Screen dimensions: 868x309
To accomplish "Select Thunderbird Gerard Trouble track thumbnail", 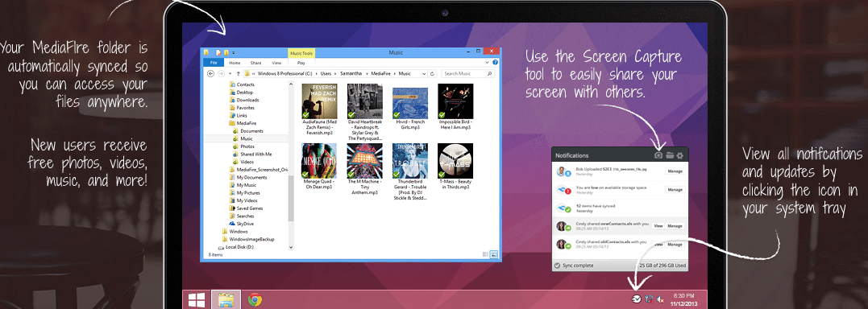I will tap(410, 161).
